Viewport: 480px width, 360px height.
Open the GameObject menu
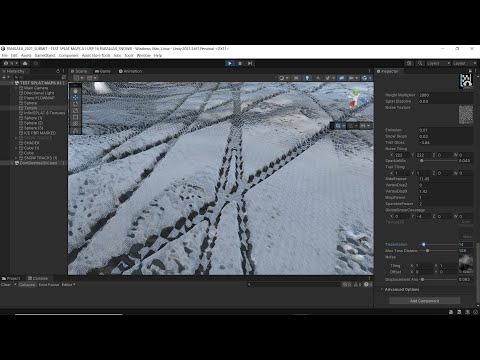45,55
